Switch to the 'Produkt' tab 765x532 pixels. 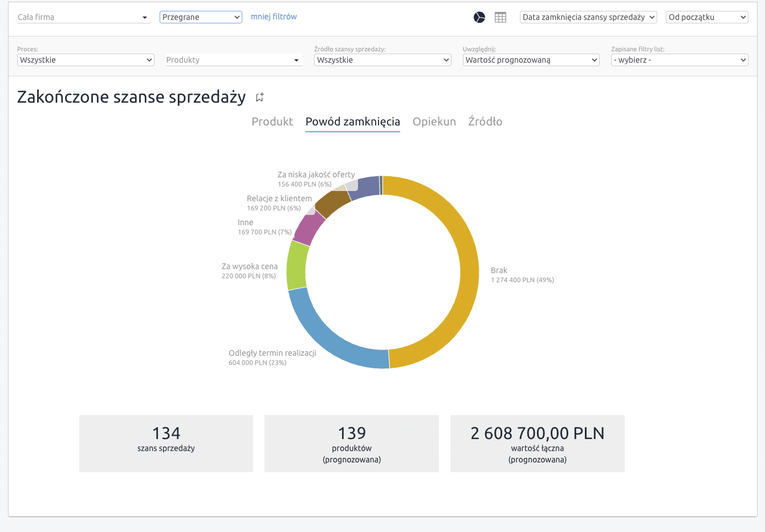click(x=272, y=121)
